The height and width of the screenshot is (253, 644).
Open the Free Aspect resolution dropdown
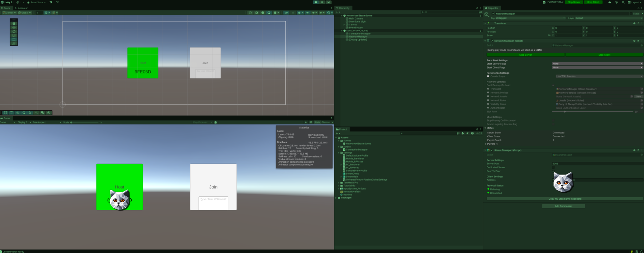[x=46, y=123]
